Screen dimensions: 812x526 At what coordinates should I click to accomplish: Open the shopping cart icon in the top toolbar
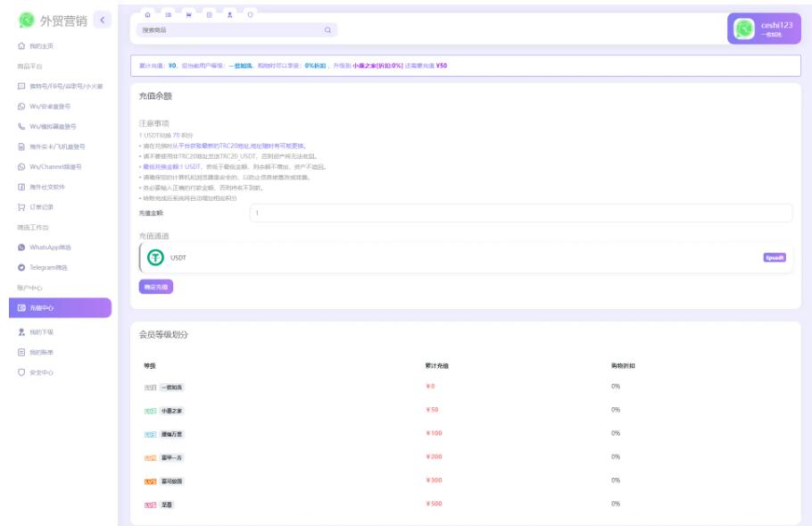tap(188, 15)
